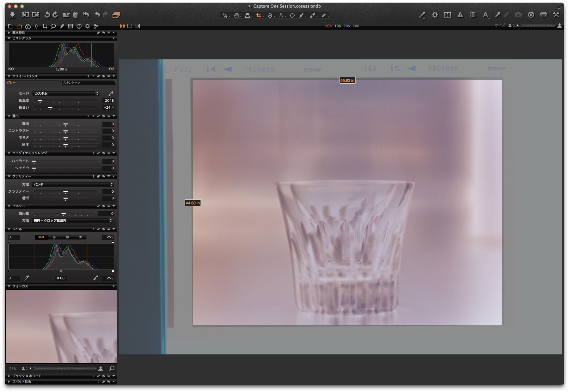Expand the スポット除去 panel
This screenshot has width=569, height=392.
(9, 382)
